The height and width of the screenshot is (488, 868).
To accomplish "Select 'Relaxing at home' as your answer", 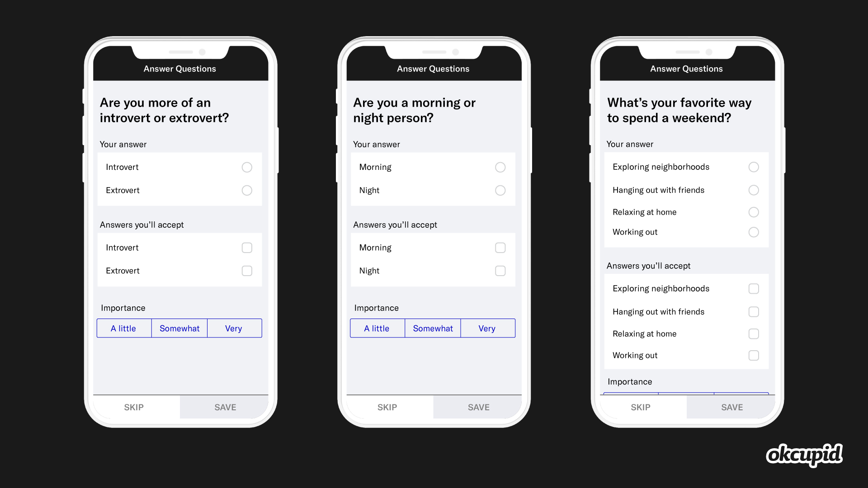I will (754, 212).
